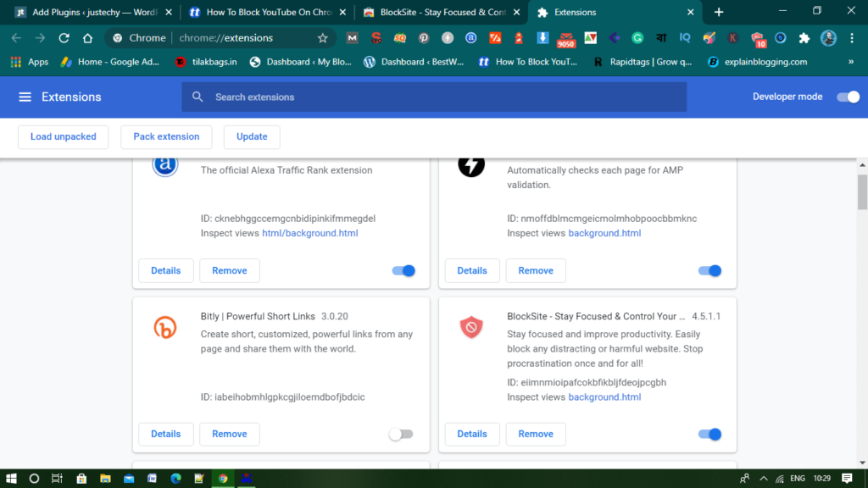Open html/background.html inspect view link
868x488 pixels.
tap(310, 233)
